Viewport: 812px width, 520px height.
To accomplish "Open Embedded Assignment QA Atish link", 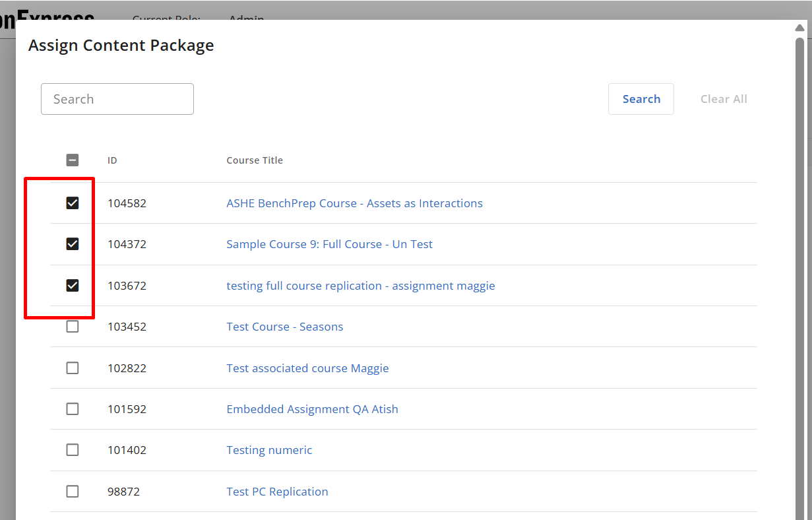I will [312, 409].
